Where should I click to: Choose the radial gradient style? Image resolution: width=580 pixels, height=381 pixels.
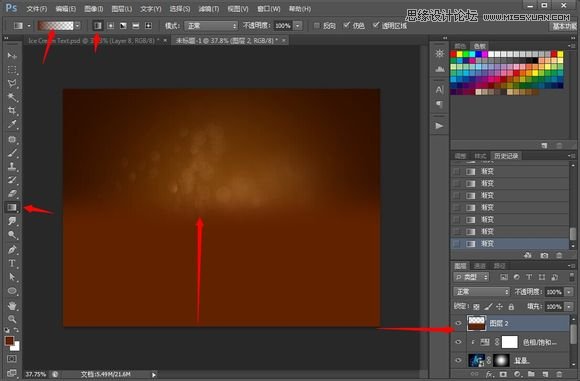coord(110,26)
